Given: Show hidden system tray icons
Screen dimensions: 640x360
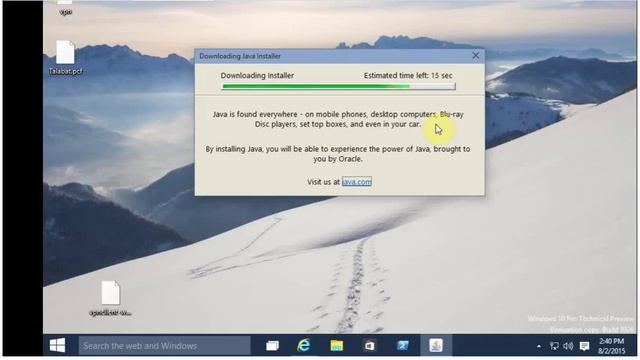Looking at the screenshot, I should 539,346.
